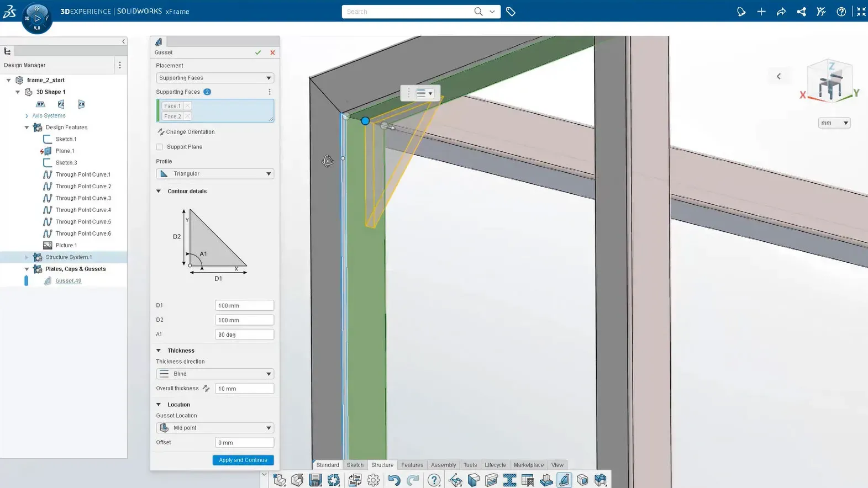Remove Face.2 from supporting faces
This screenshot has height=488, width=868.
tap(187, 116)
